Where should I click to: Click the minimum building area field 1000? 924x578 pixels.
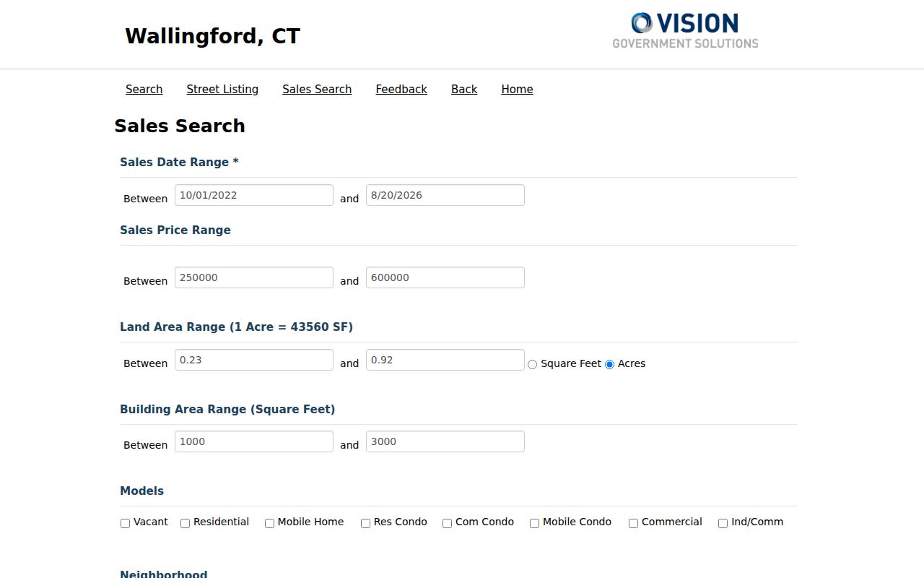(254, 441)
